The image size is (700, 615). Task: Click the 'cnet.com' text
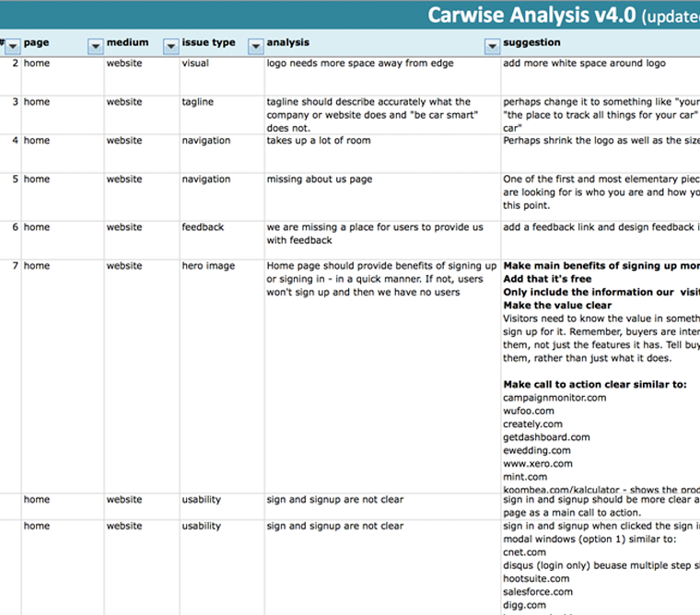pos(525,552)
